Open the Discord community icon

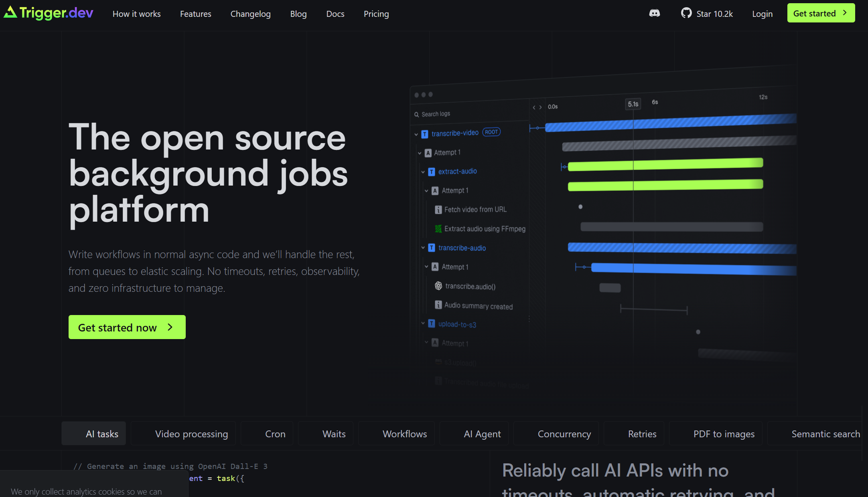click(x=654, y=13)
